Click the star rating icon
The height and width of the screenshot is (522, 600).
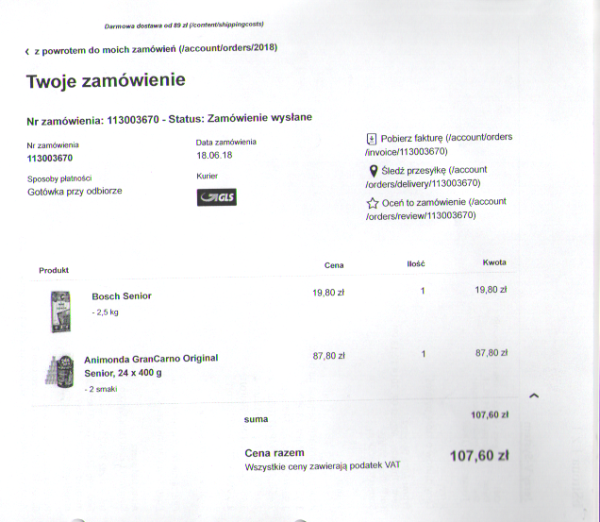click(x=372, y=203)
